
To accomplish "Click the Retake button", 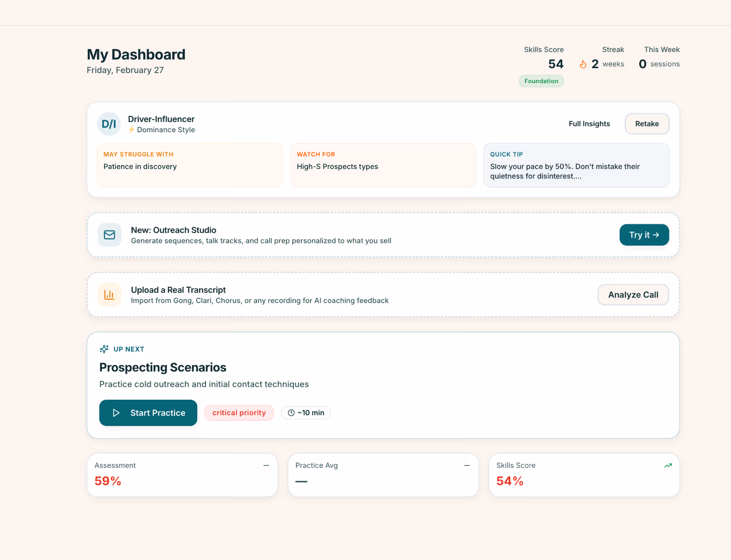I will tap(647, 123).
